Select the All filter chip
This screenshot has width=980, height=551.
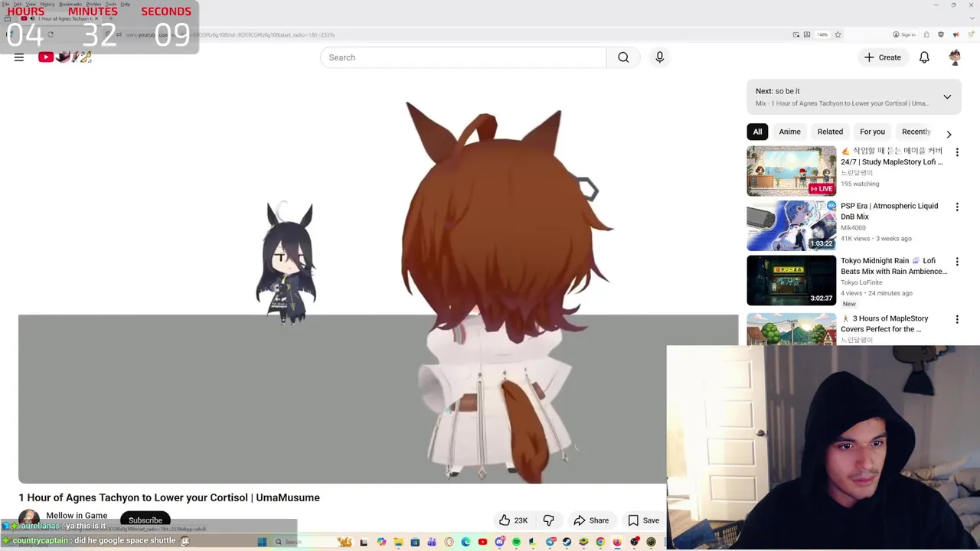pos(757,132)
